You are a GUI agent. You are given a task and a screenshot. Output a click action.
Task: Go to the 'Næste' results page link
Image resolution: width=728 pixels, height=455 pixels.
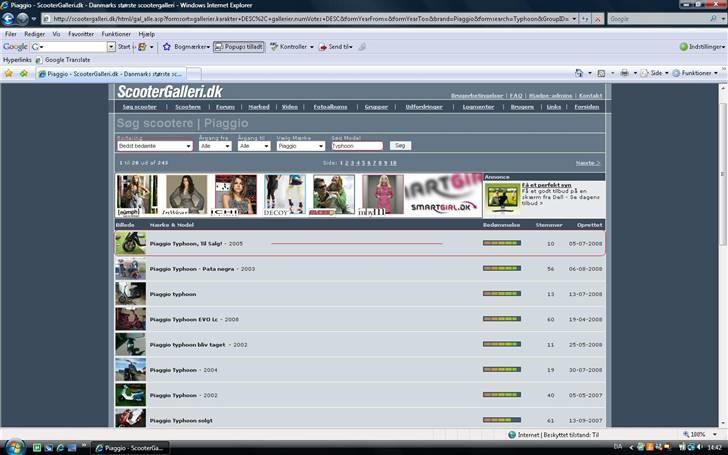(x=588, y=162)
